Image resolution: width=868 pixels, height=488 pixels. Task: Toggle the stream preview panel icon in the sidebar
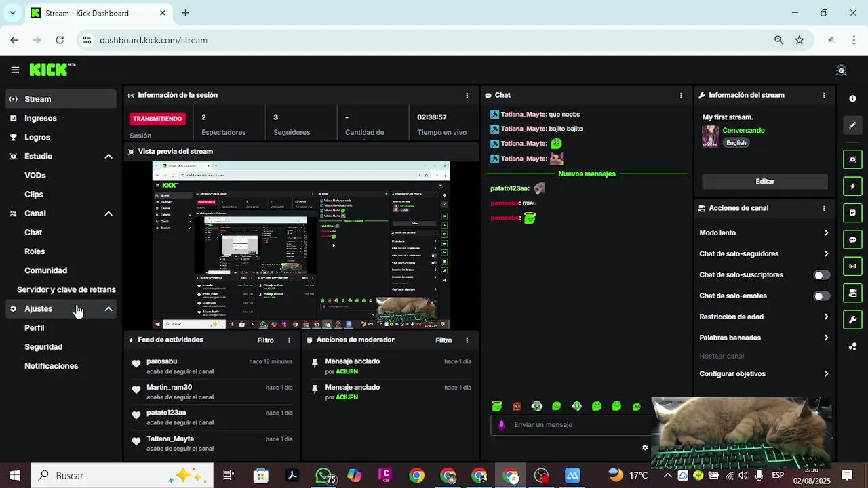click(852, 159)
